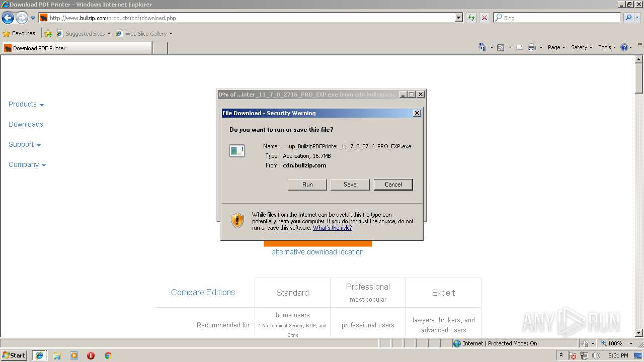644x362 pixels.
Task: Open Print options dropdown arrow
Action: pyautogui.click(x=541, y=47)
